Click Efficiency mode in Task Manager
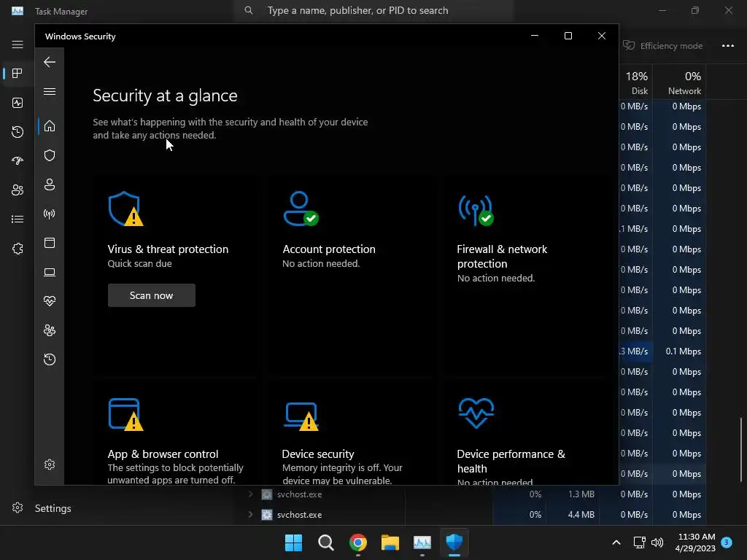 coord(662,46)
